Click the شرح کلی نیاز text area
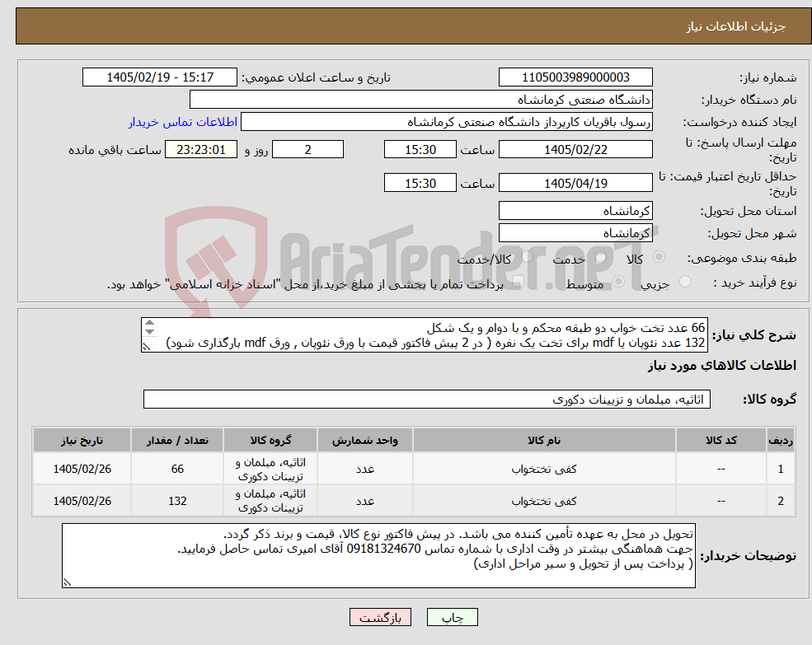 (424, 335)
